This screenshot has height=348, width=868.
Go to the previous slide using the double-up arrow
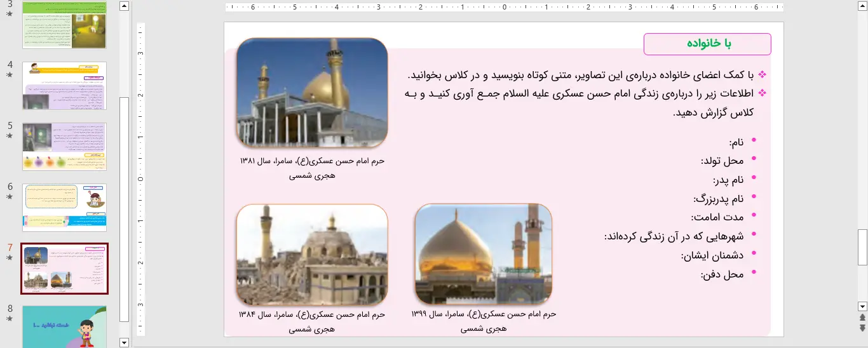click(x=862, y=317)
